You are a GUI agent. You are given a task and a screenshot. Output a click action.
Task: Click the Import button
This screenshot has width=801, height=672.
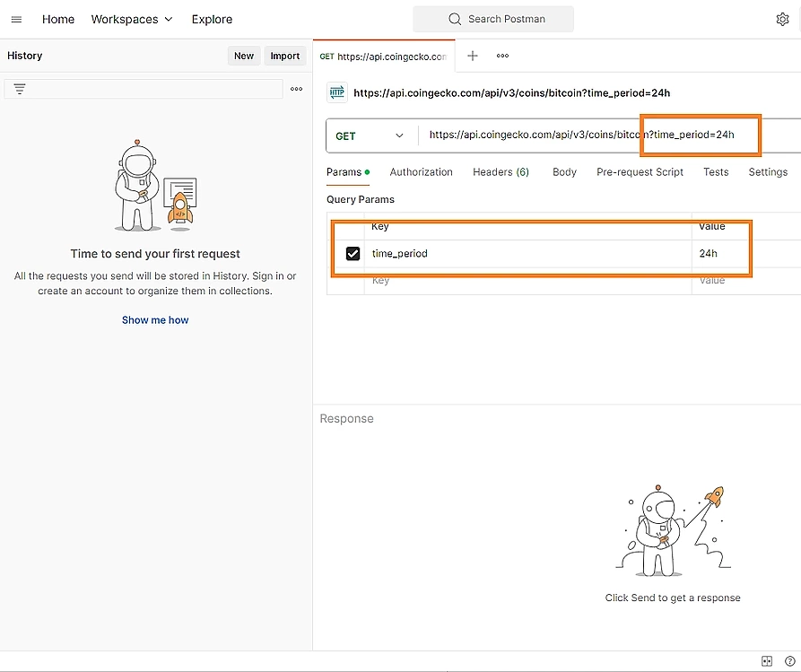285,56
